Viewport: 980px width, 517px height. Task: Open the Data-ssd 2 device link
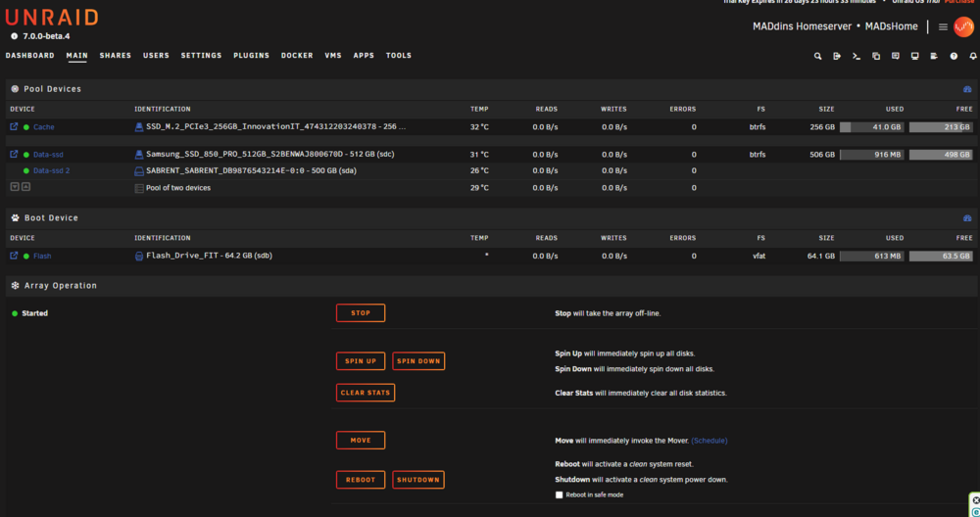click(x=51, y=171)
